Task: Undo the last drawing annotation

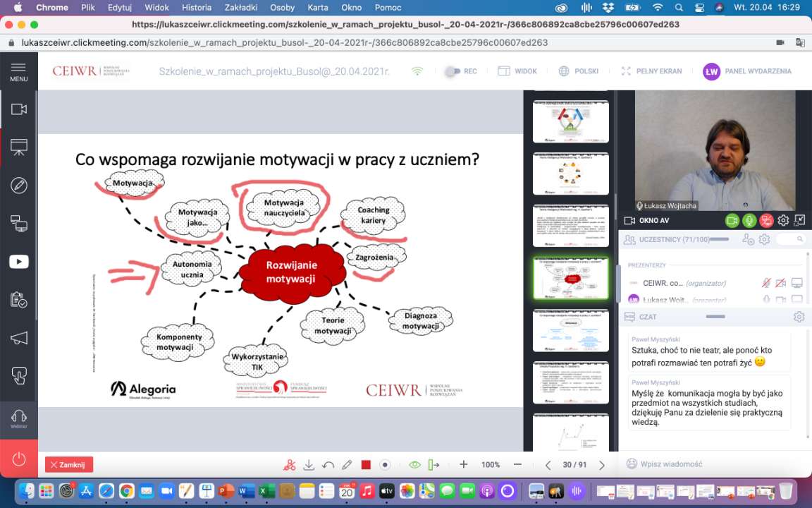Action: tap(328, 465)
